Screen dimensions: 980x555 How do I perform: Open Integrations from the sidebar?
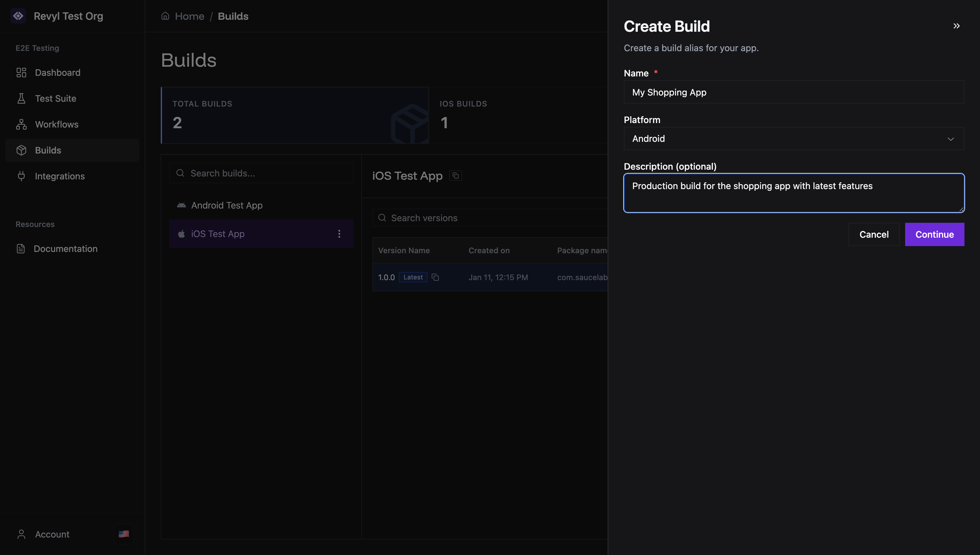coord(60,176)
